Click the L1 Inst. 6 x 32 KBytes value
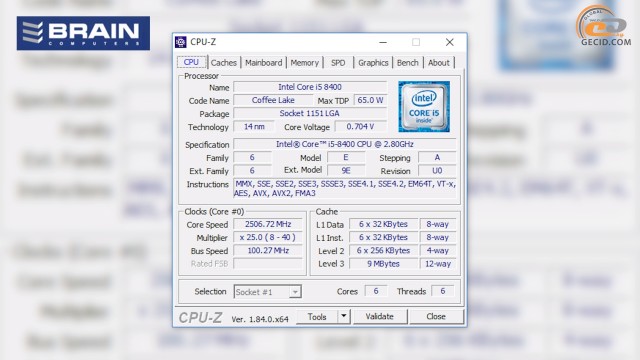Screen dimensions: 640x360 (383, 237)
